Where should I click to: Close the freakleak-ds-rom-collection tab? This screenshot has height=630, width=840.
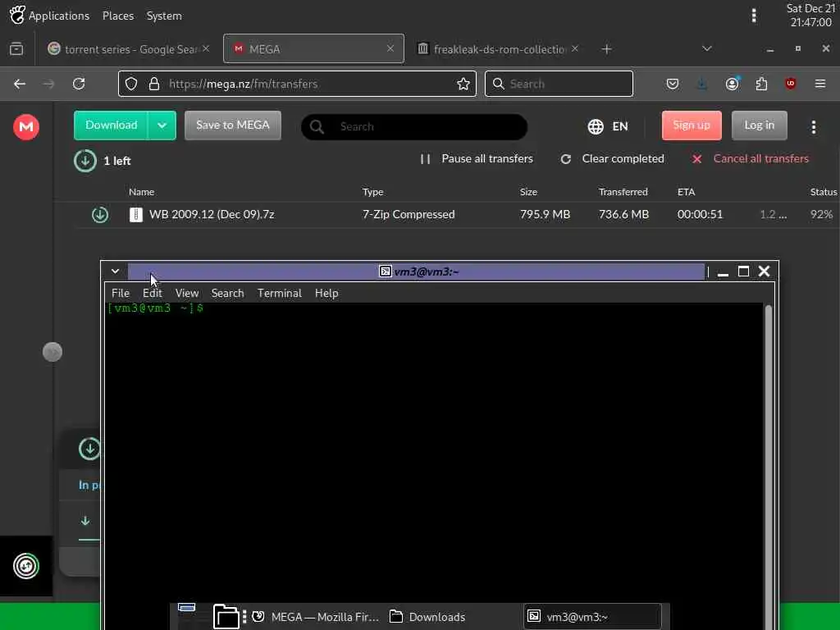coord(574,48)
